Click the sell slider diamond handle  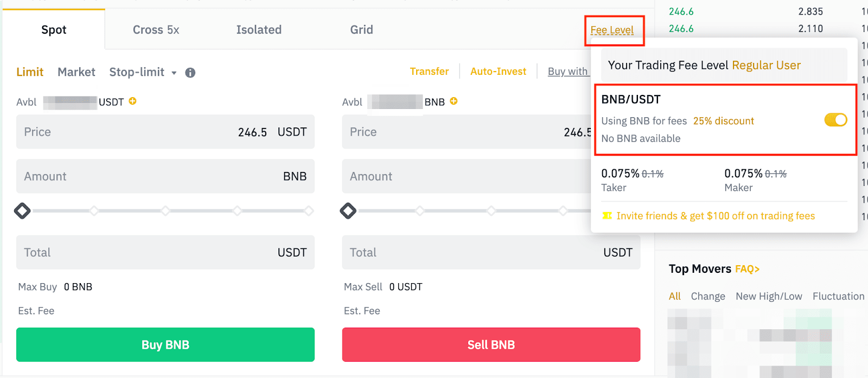pyautogui.click(x=348, y=210)
